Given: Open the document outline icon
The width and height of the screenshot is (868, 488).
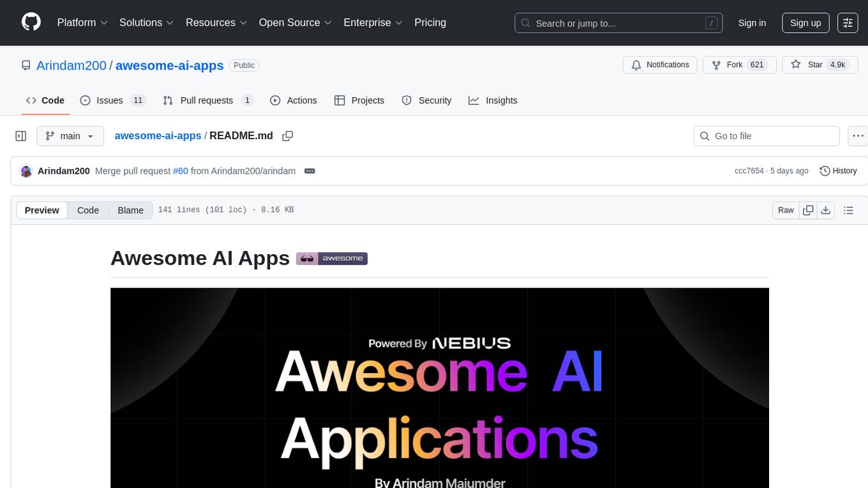Looking at the screenshot, I should [848, 210].
